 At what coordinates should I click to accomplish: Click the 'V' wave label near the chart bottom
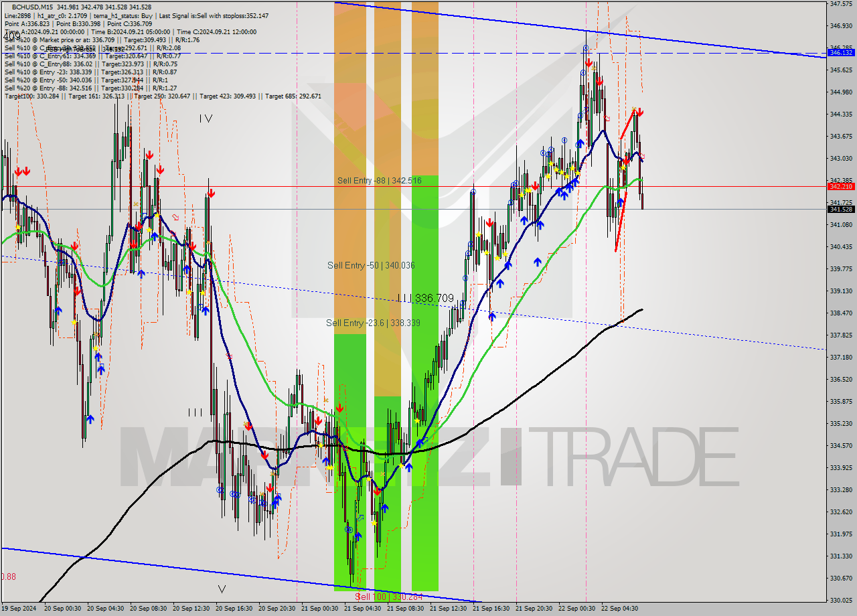coord(222,589)
